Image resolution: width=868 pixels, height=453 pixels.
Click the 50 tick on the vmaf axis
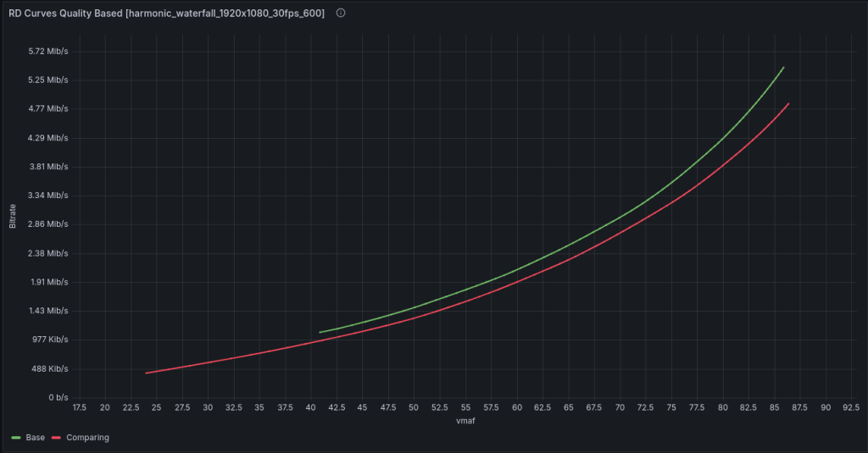414,407
